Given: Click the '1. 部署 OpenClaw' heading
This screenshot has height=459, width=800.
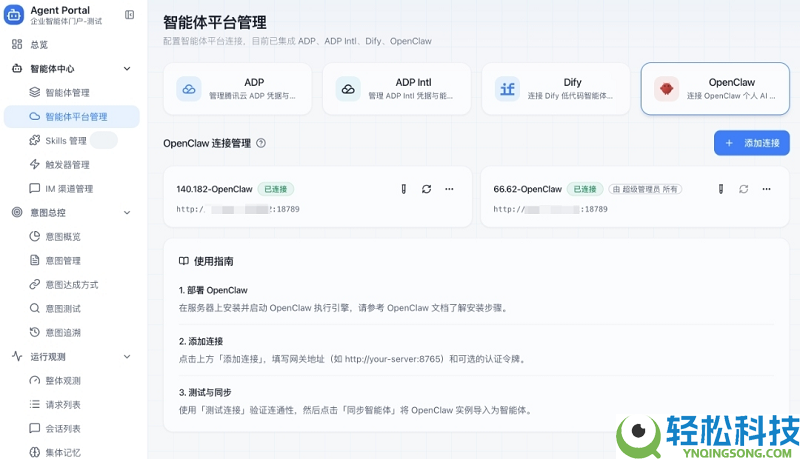Looking at the screenshot, I should tap(213, 290).
